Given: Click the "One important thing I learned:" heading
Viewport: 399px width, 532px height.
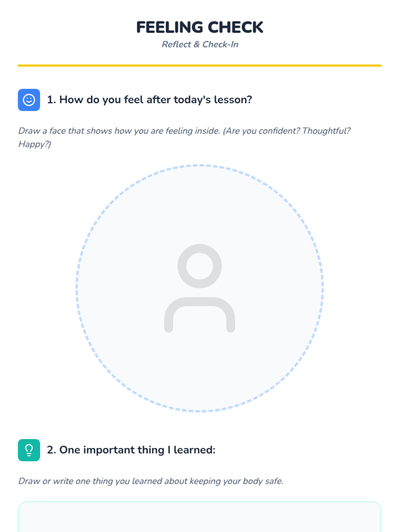Looking at the screenshot, I should [x=131, y=450].
